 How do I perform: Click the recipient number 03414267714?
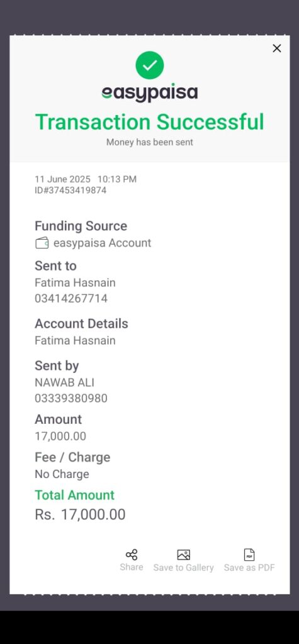pos(71,299)
